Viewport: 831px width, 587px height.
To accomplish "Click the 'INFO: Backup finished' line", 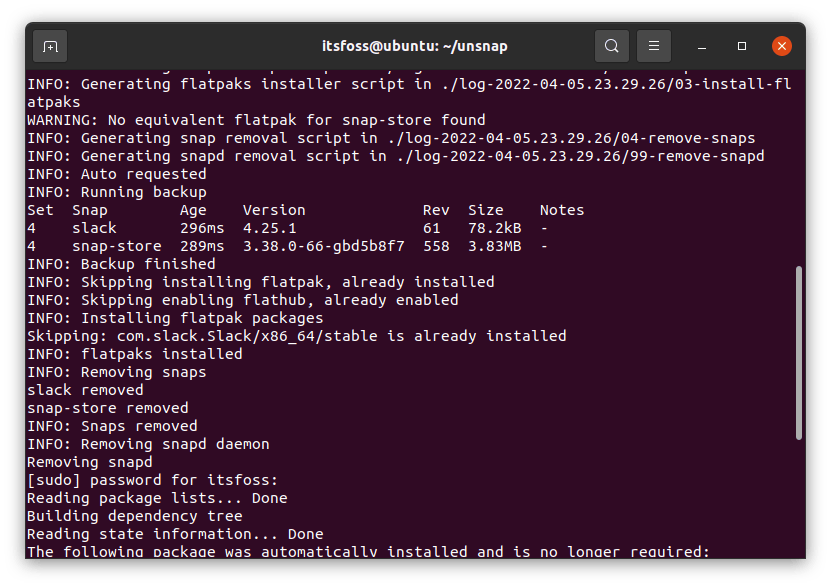I will click(x=121, y=264).
